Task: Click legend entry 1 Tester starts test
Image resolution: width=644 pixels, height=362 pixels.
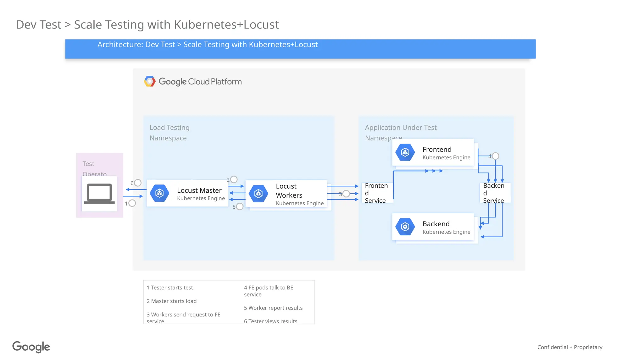Action: (x=170, y=288)
